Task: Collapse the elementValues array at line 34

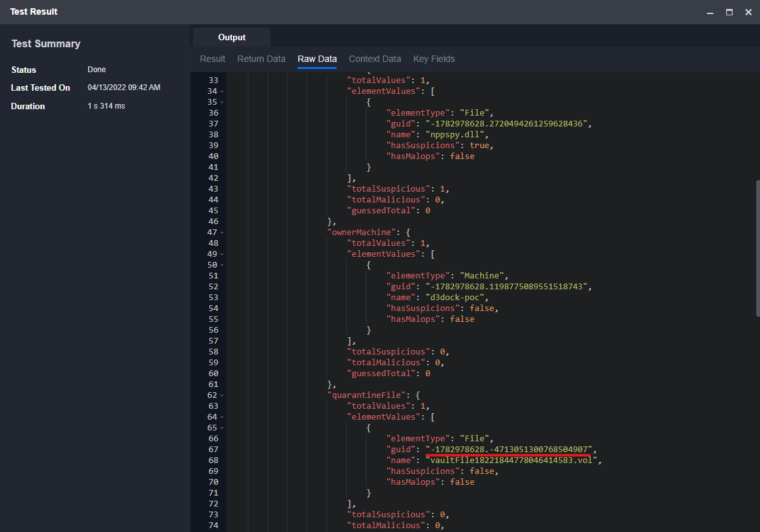Action: pos(222,91)
